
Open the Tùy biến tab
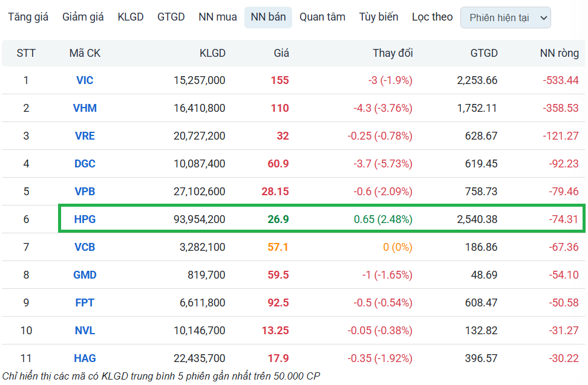379,17
